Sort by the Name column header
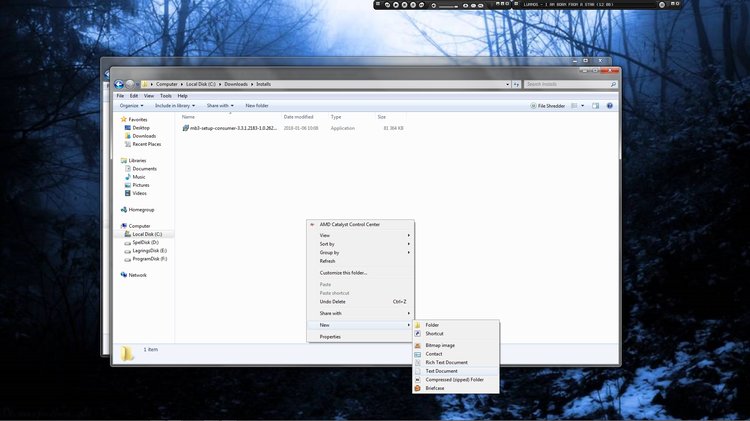Viewport: 750px width, 421px height. [188, 117]
